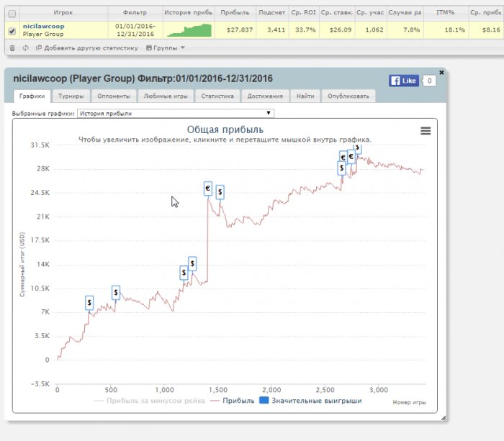Click the 'Ср. ставк' column header
504x441 pixels.
coord(336,12)
